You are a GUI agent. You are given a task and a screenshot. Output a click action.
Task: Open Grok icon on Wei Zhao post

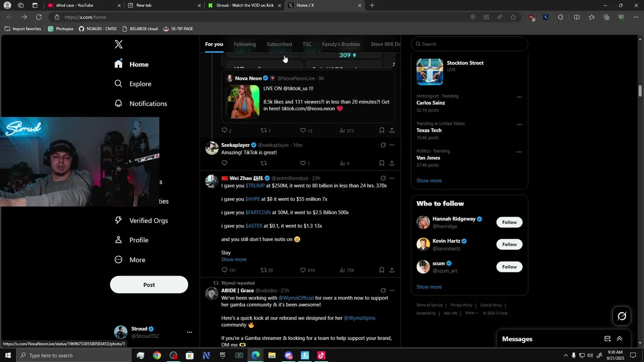[383, 178]
